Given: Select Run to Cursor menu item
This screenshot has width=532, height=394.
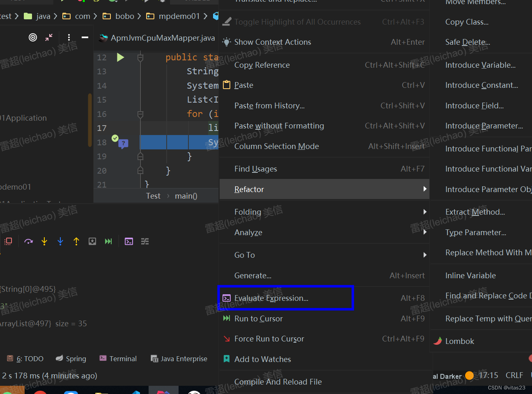Looking at the screenshot, I should pos(324,318).
